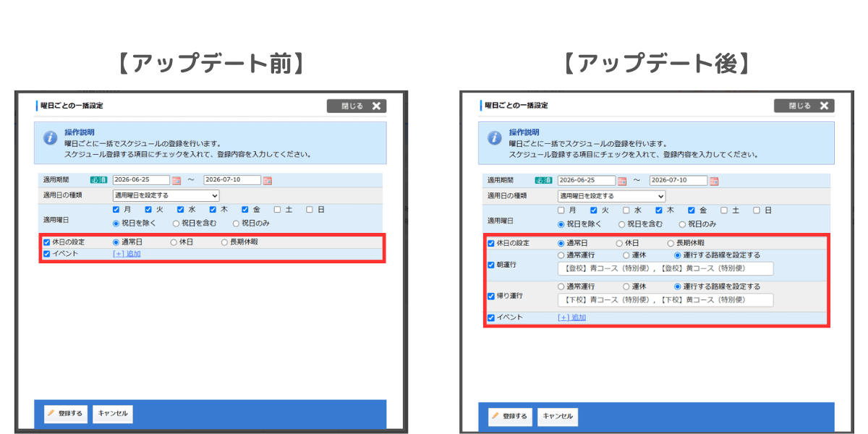The height and width of the screenshot is (434, 868).
Task: Toggle 火 checkbox in before-update dialog
Action: (x=148, y=210)
